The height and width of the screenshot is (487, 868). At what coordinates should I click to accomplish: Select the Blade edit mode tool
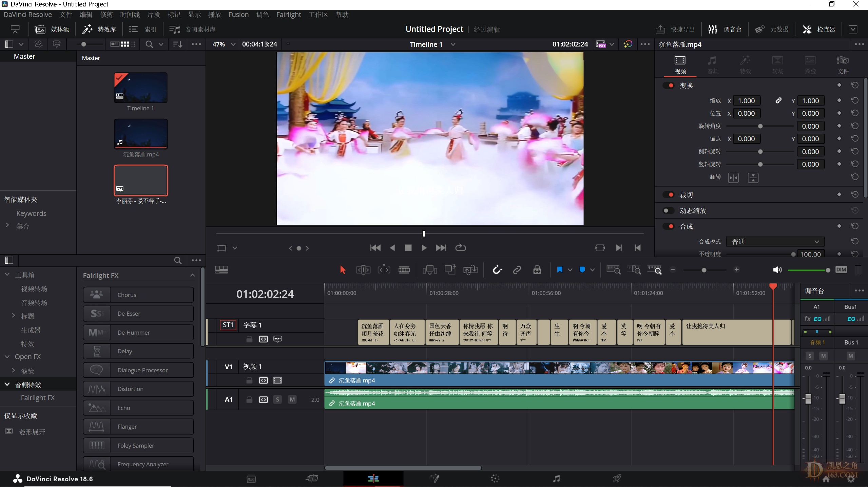coord(404,270)
